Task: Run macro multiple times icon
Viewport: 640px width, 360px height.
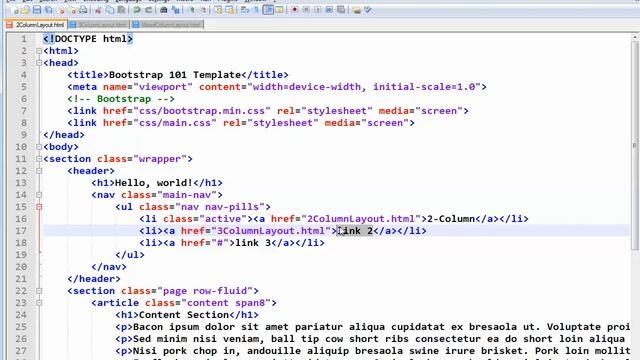Action: (329, 10)
